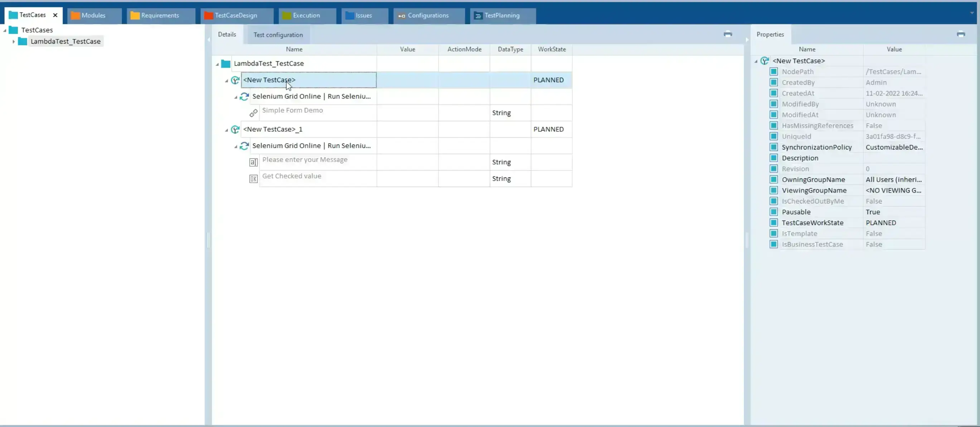Screen dimensions: 980x427
Task: Click text box icon beside Please enter your Message
Action: click(x=253, y=162)
